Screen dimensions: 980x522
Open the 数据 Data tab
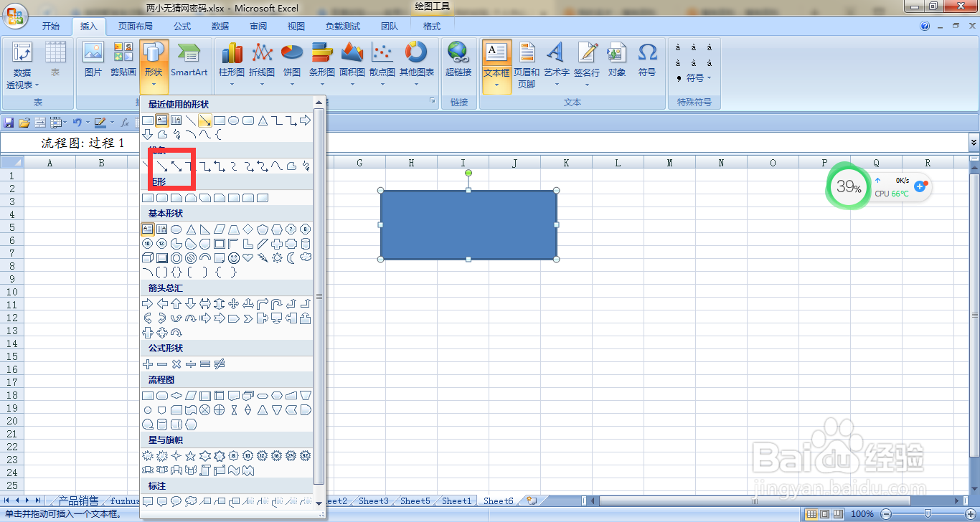coord(220,27)
